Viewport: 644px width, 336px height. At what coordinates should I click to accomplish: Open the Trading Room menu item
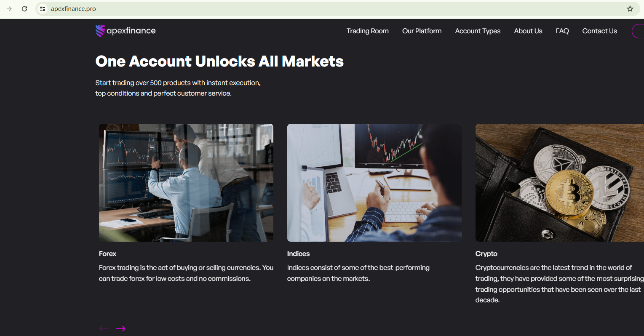tap(368, 31)
